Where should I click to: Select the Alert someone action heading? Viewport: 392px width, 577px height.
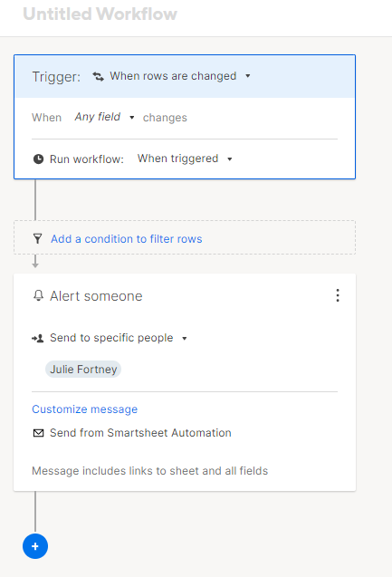click(x=96, y=296)
